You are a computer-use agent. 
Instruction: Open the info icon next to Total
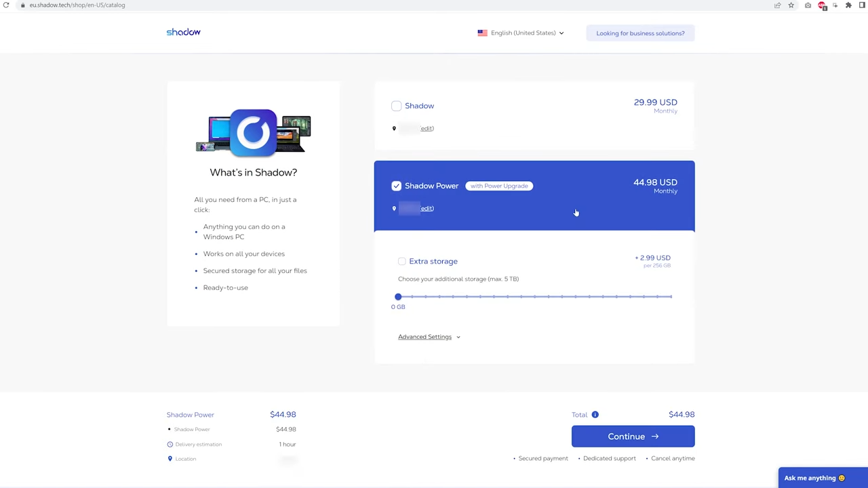[x=595, y=414]
